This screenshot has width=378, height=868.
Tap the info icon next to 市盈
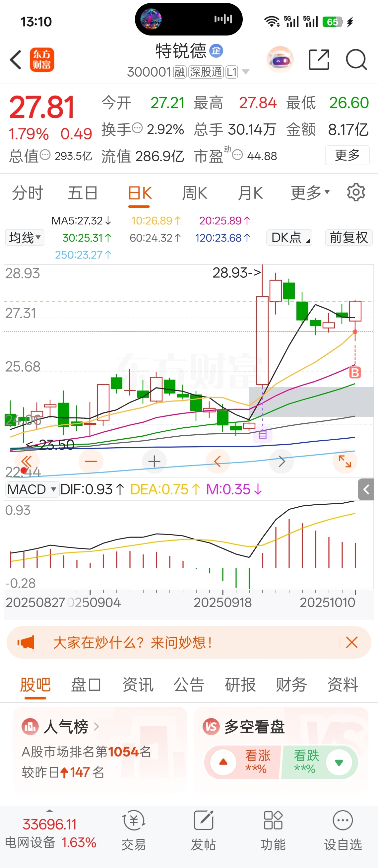(x=237, y=155)
